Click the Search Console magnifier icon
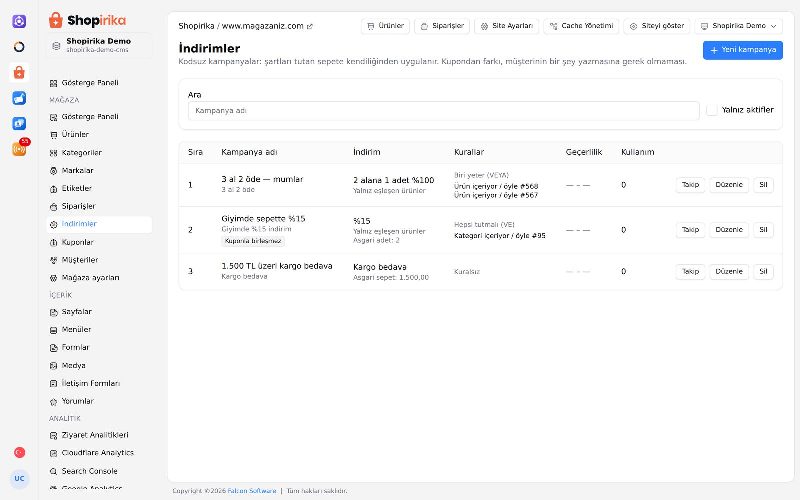The image size is (800, 500). 54,471
